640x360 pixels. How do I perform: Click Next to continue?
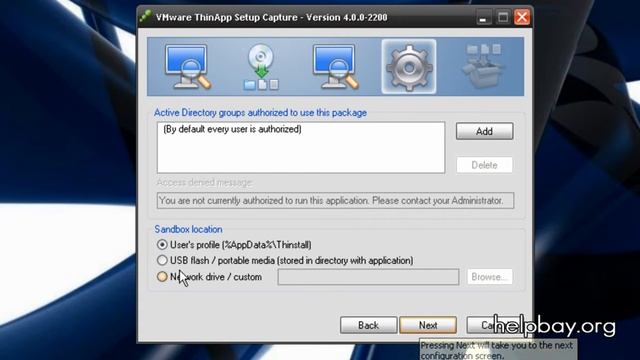coord(428,325)
